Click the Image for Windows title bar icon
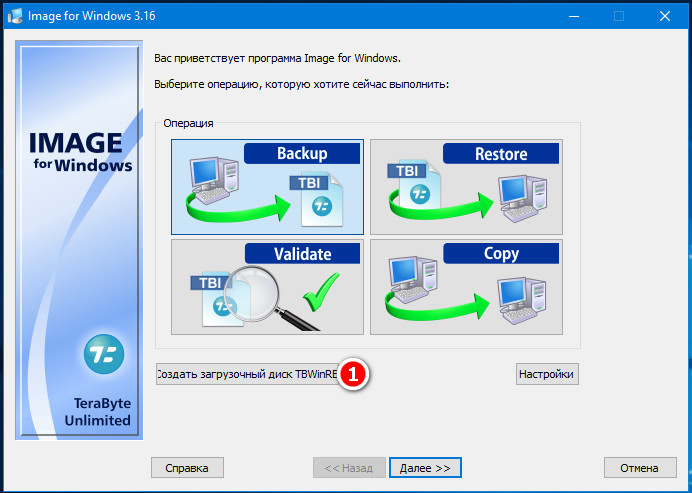Image resolution: width=692 pixels, height=493 pixels. point(15,16)
